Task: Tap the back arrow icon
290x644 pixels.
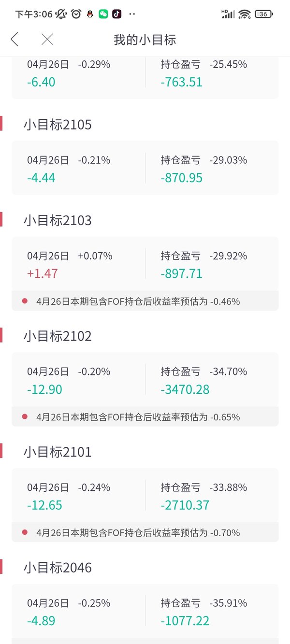Action: (14, 40)
